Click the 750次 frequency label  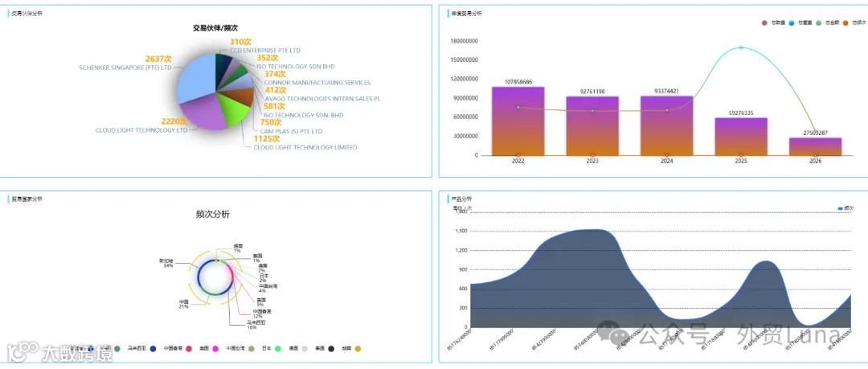(x=271, y=122)
